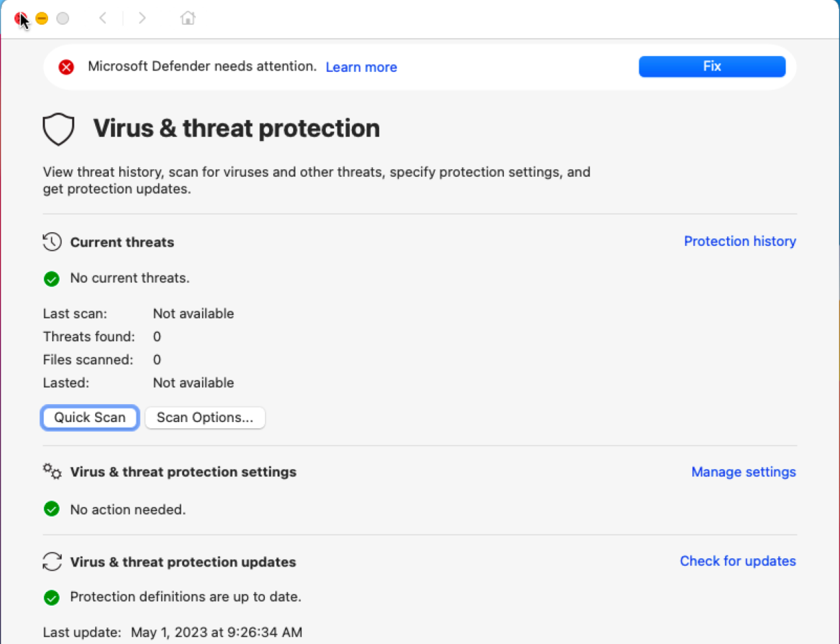Click the blue Fix button
Screen dimensions: 840x644
click(x=712, y=66)
